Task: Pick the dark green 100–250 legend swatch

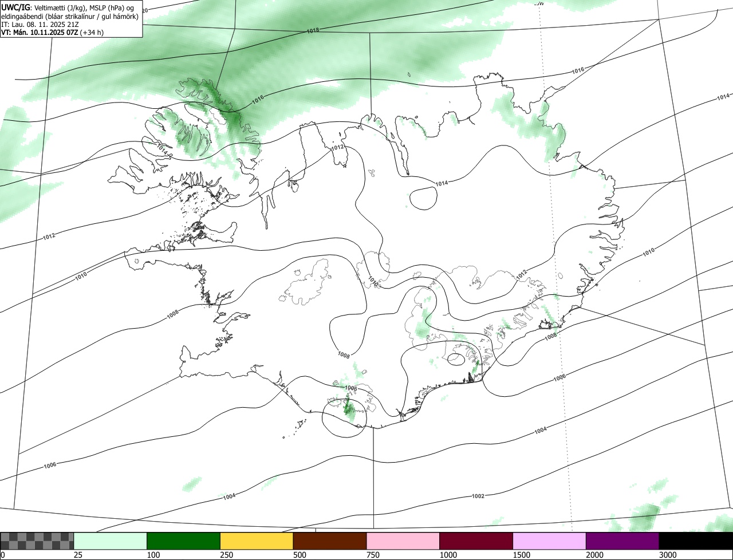Action: 184,541
